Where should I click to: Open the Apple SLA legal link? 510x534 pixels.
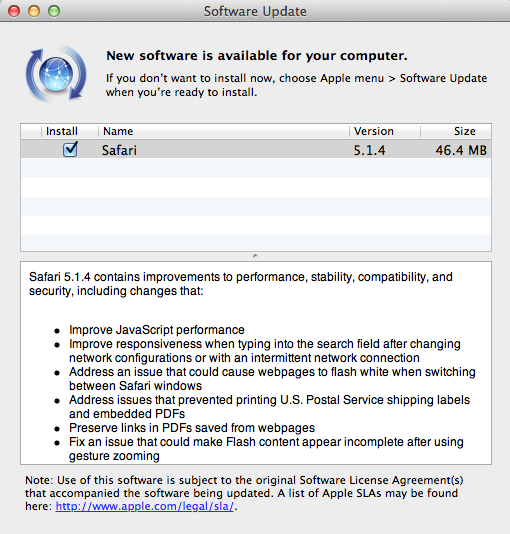145,506
